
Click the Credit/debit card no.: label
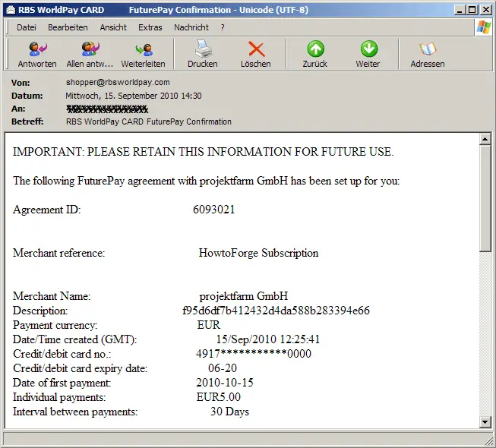coord(62,354)
